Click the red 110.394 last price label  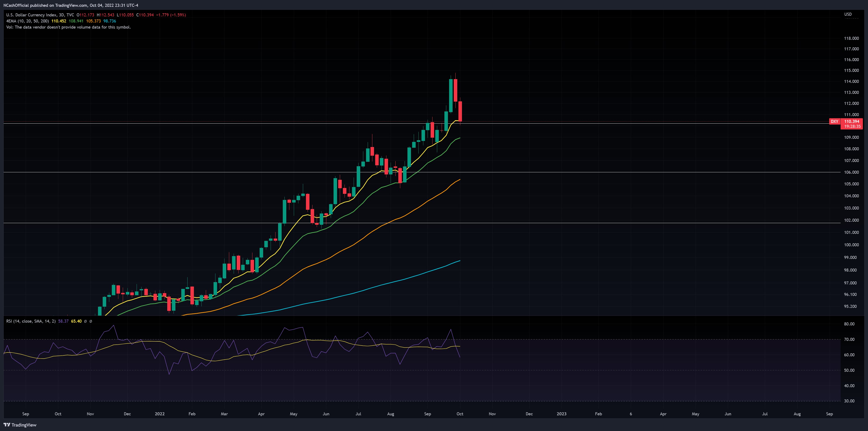pyautogui.click(x=853, y=122)
